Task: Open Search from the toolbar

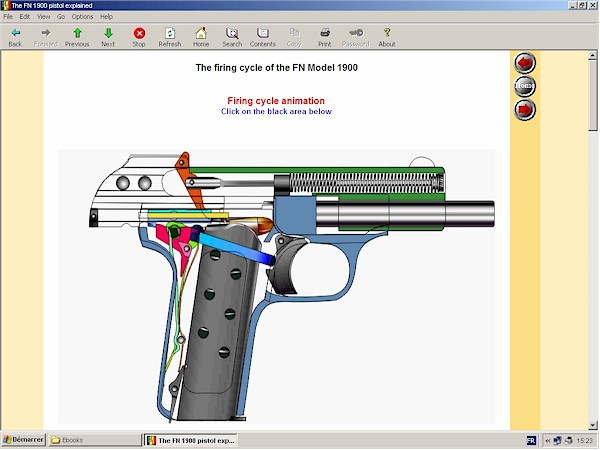Action: tap(232, 38)
